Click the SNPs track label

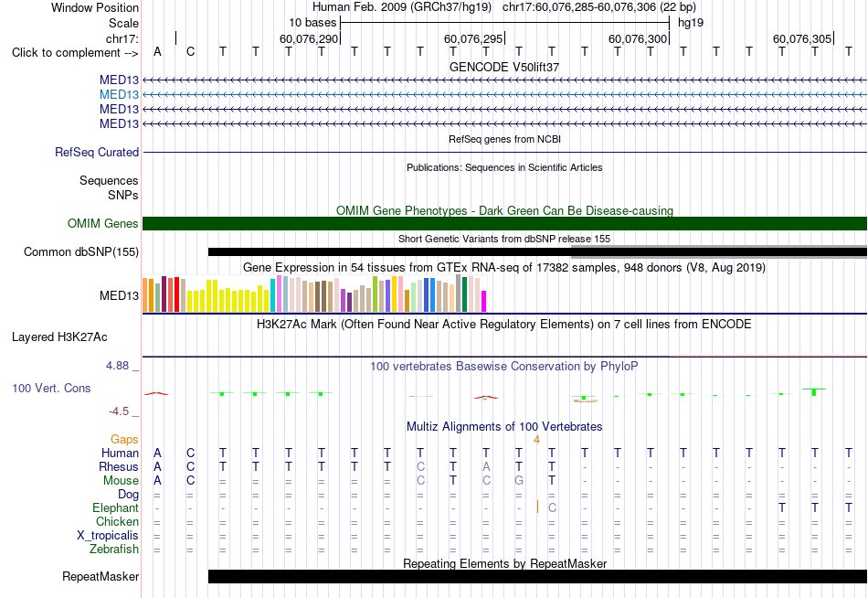(123, 195)
